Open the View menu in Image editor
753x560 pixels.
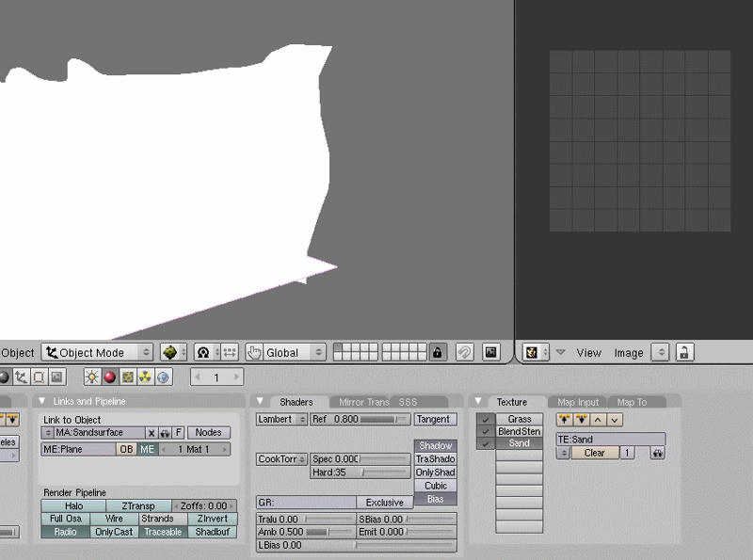pyautogui.click(x=589, y=353)
